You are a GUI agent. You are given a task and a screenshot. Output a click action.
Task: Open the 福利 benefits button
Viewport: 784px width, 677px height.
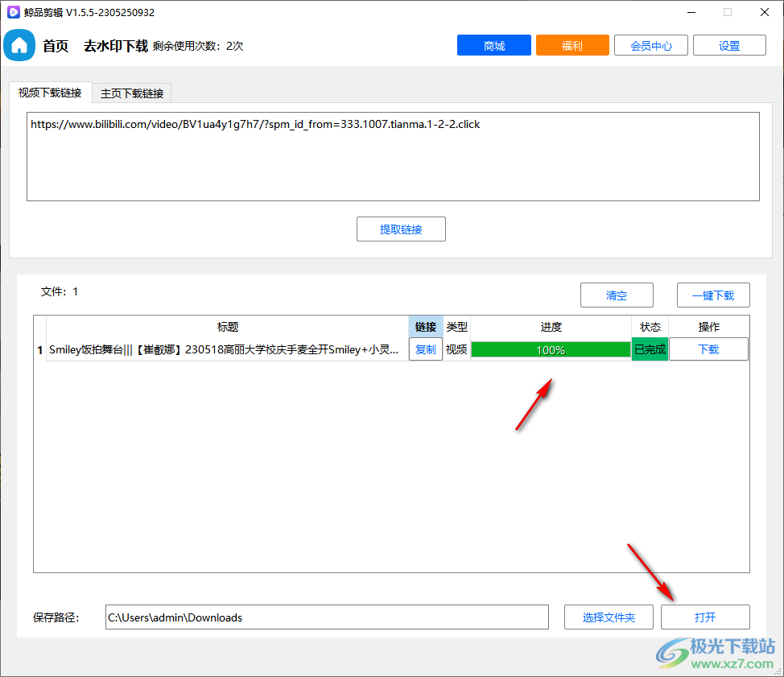[x=572, y=46]
